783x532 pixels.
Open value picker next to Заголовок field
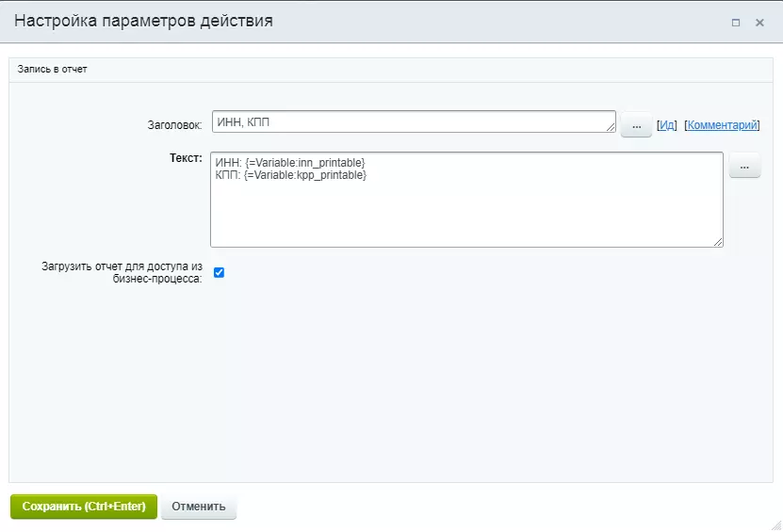tap(636, 125)
